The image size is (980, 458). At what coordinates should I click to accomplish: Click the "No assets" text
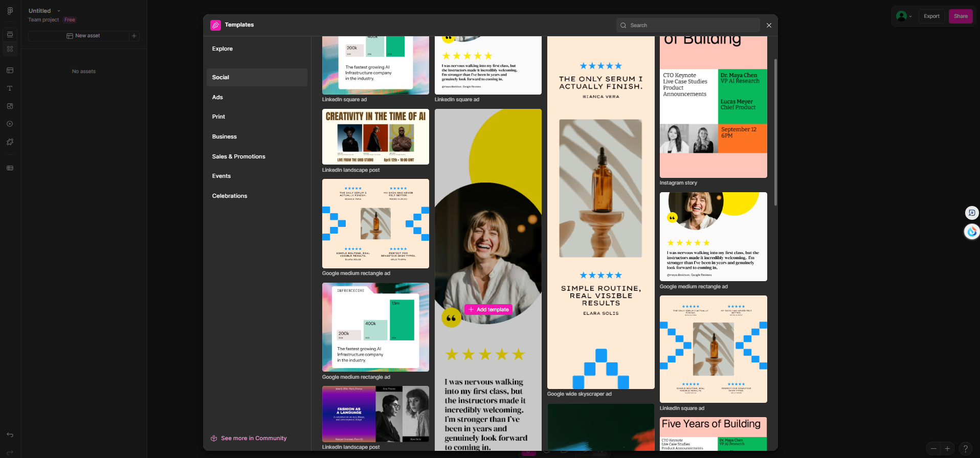[84, 72]
